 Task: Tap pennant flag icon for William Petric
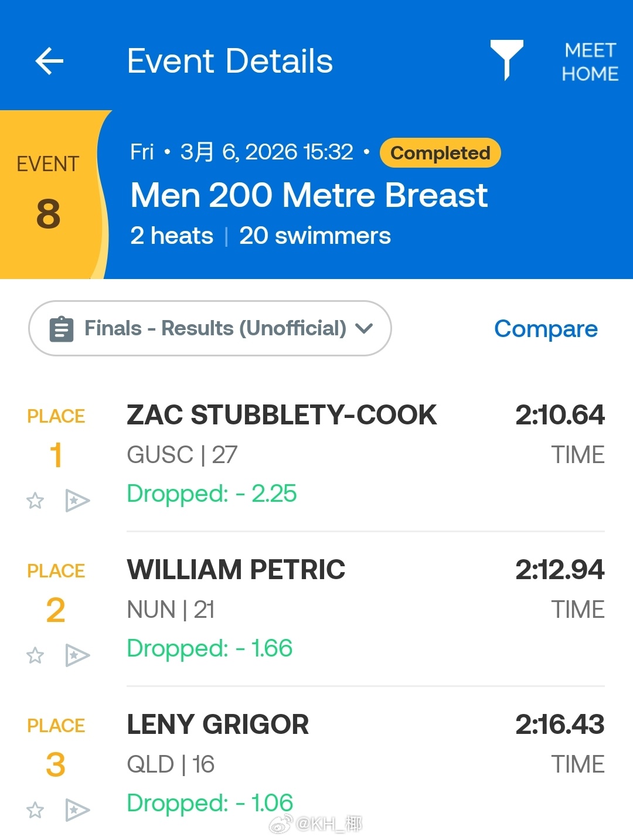click(77, 655)
